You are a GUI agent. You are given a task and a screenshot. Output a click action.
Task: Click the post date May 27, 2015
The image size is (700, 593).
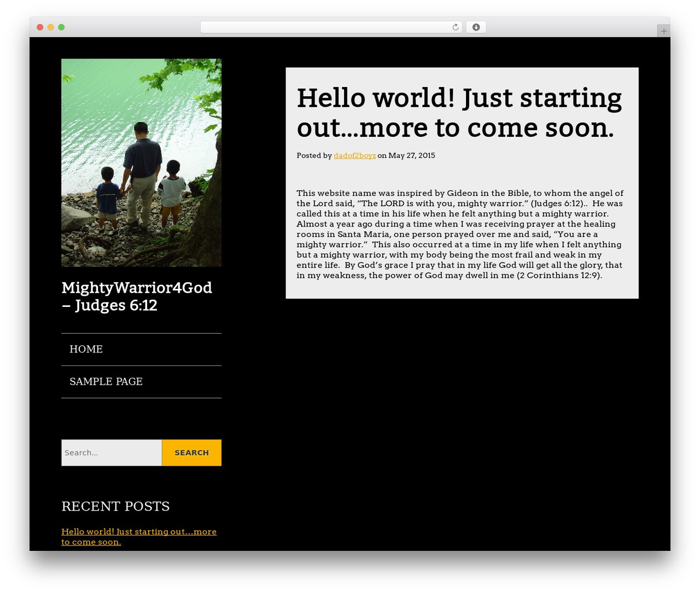412,155
